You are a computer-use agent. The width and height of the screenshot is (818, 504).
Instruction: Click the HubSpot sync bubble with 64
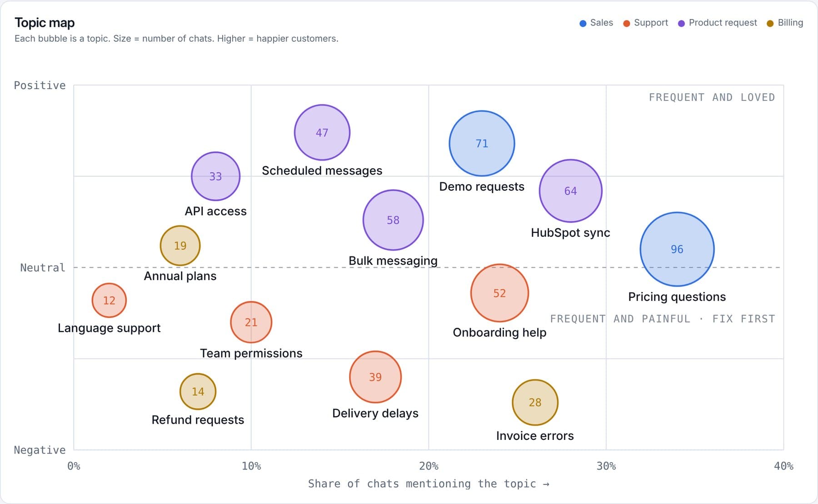point(570,191)
